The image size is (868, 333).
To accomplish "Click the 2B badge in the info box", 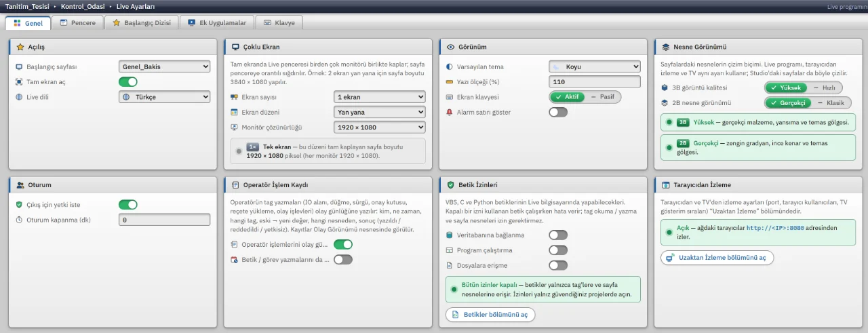I will pos(684,143).
